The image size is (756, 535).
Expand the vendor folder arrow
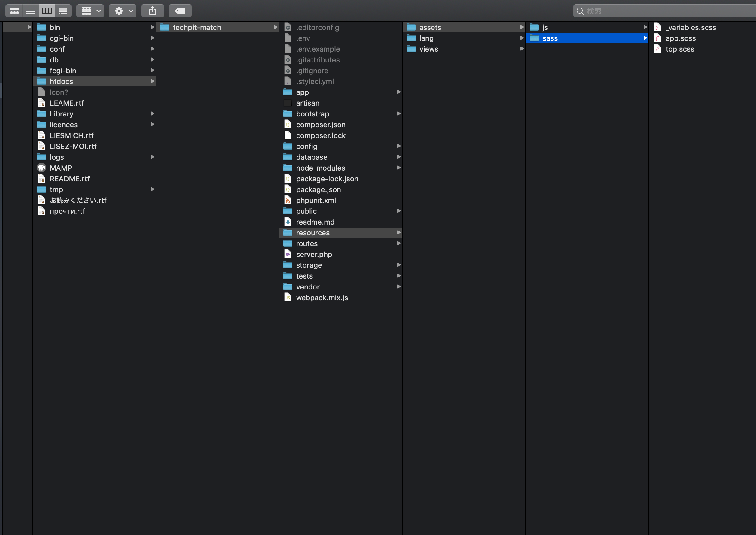tap(399, 287)
